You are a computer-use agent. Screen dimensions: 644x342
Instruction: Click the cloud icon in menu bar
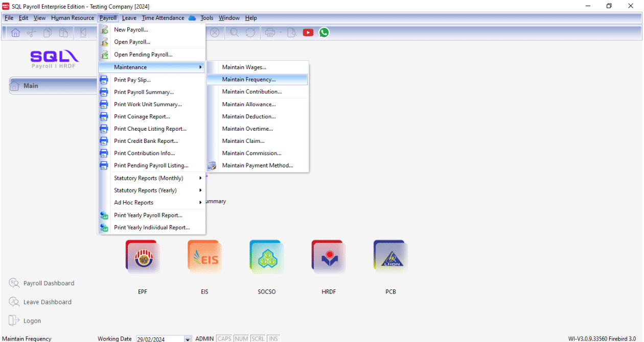pos(192,18)
